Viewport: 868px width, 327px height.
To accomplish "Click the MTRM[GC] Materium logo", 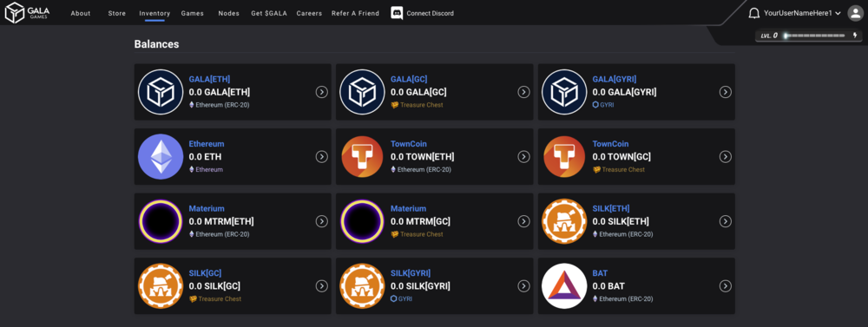I will tap(362, 221).
